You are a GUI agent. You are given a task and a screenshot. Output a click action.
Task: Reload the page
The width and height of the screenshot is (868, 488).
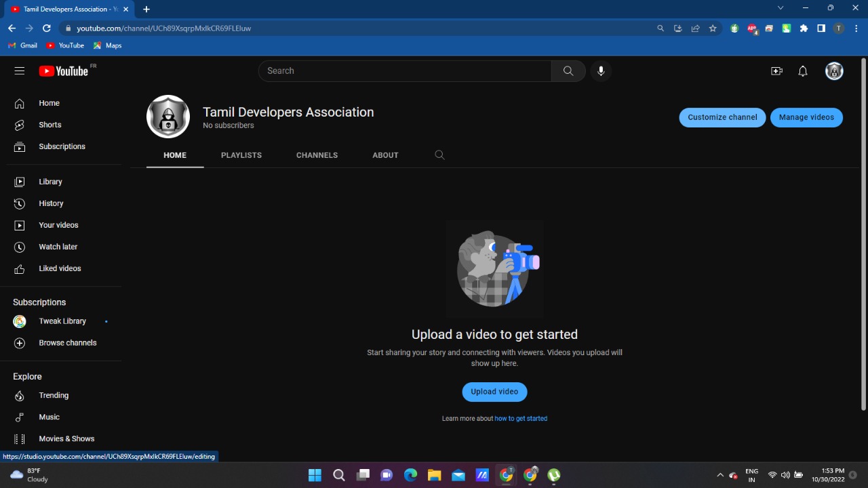coord(47,28)
